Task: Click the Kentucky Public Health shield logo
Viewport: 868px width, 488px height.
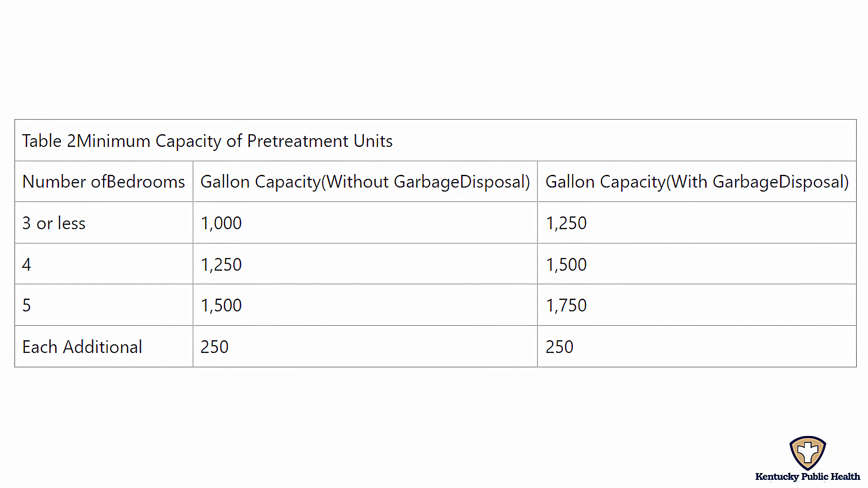Action: (807, 453)
